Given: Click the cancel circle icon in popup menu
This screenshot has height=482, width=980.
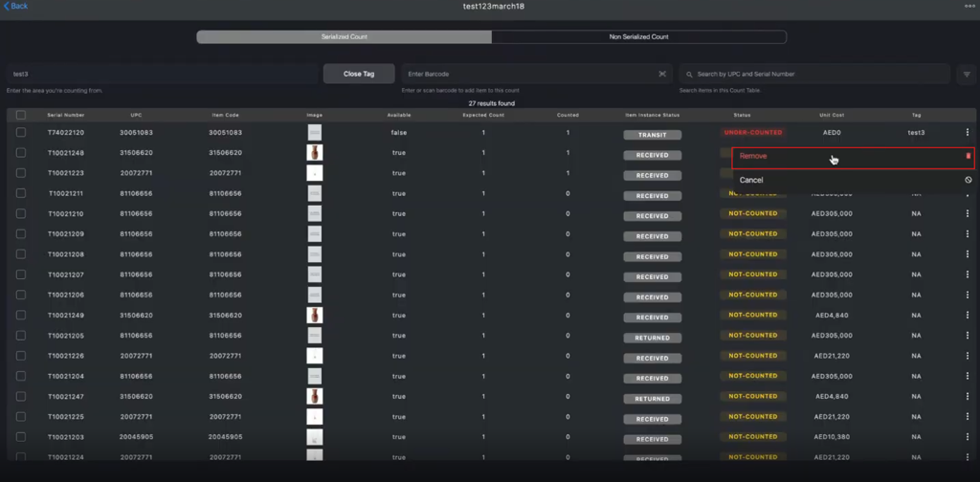Looking at the screenshot, I should click(969, 180).
